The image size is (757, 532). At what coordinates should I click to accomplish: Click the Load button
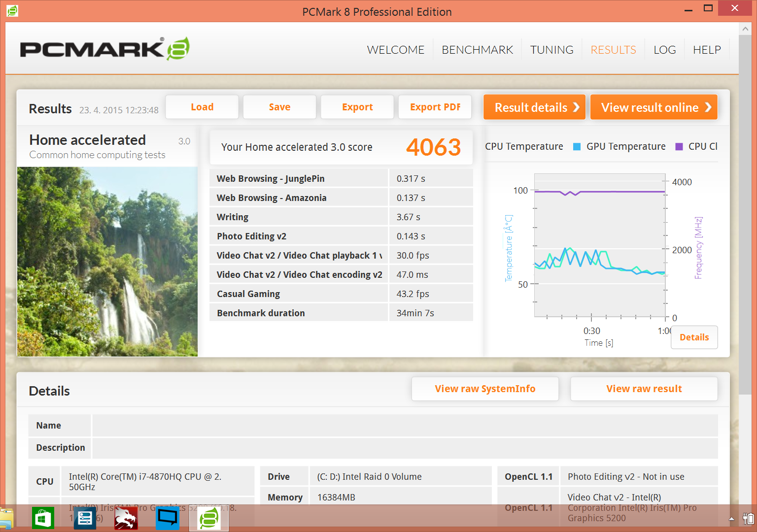click(202, 107)
